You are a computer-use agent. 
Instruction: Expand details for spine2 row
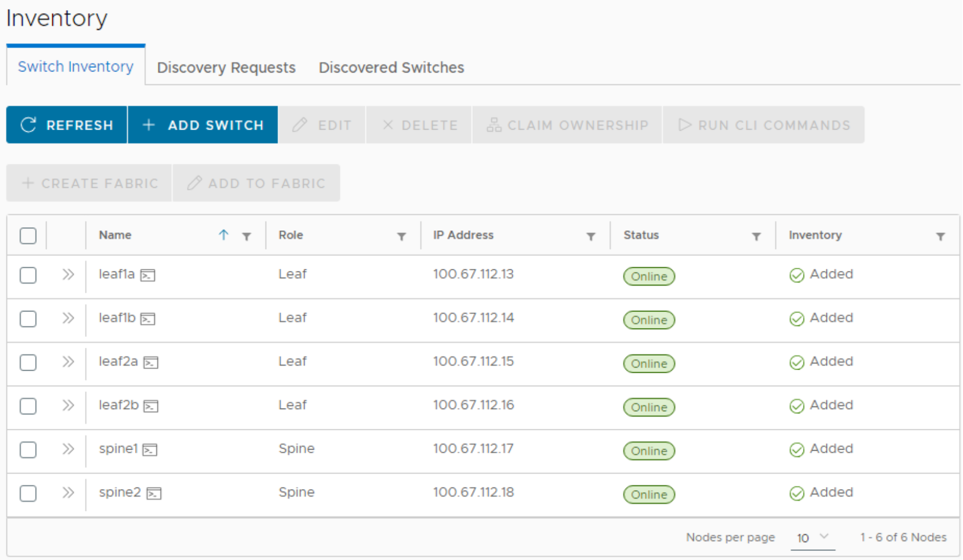tap(68, 493)
